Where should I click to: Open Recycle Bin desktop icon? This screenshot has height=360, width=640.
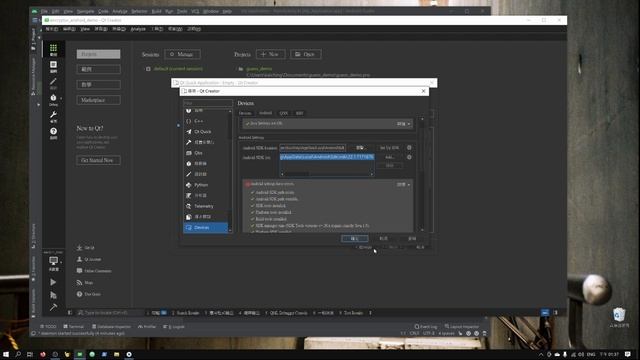[x=619, y=318]
